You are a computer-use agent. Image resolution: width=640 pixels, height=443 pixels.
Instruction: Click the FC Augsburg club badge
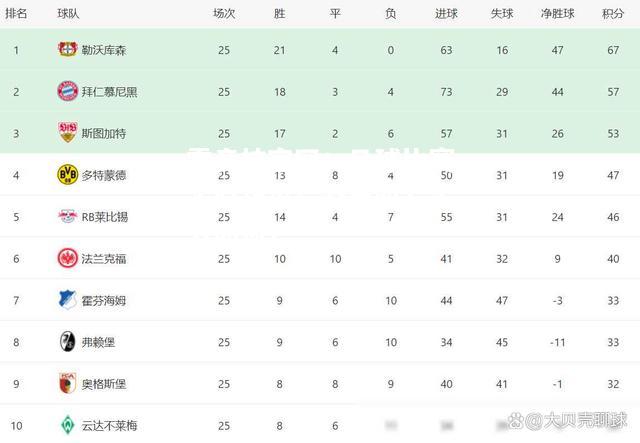67,383
